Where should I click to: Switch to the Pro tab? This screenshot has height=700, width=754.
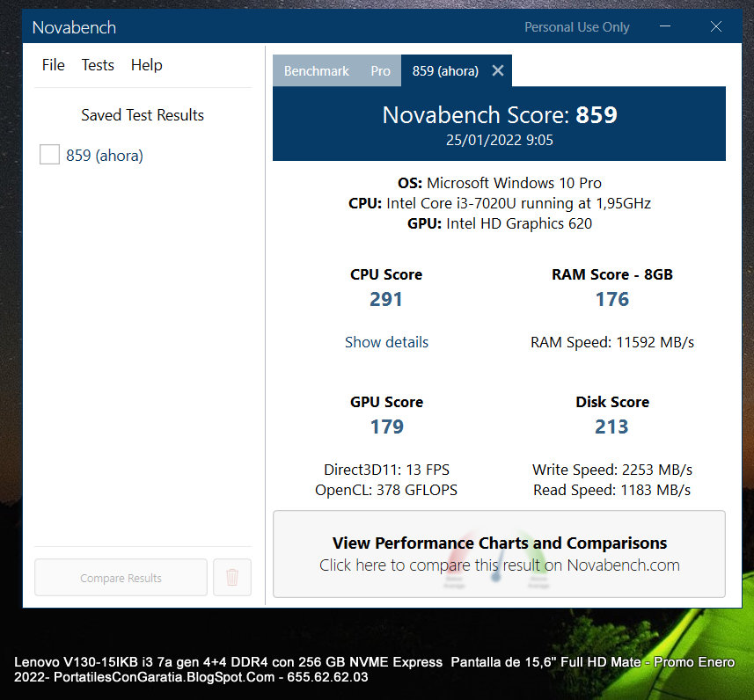(x=380, y=70)
